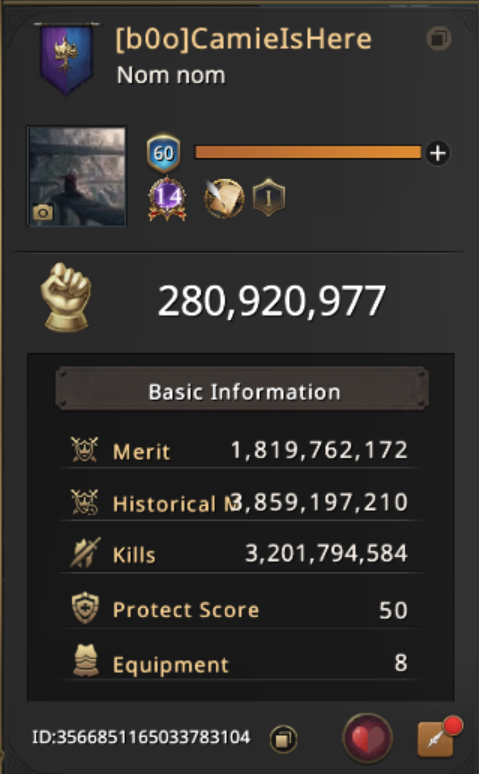Copy the player ID using copy icon
This screenshot has height=774, width=479.
click(283, 739)
